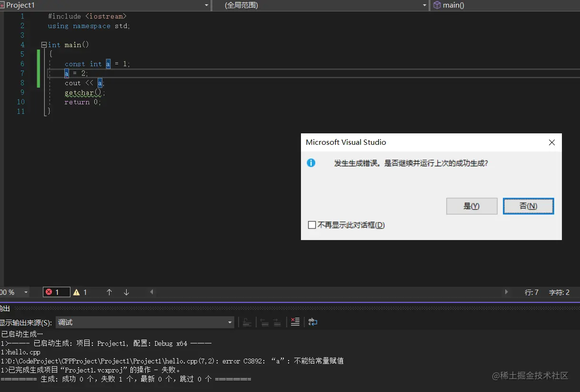Click the 'return 0;' code line
580x392 pixels.
[83, 102]
